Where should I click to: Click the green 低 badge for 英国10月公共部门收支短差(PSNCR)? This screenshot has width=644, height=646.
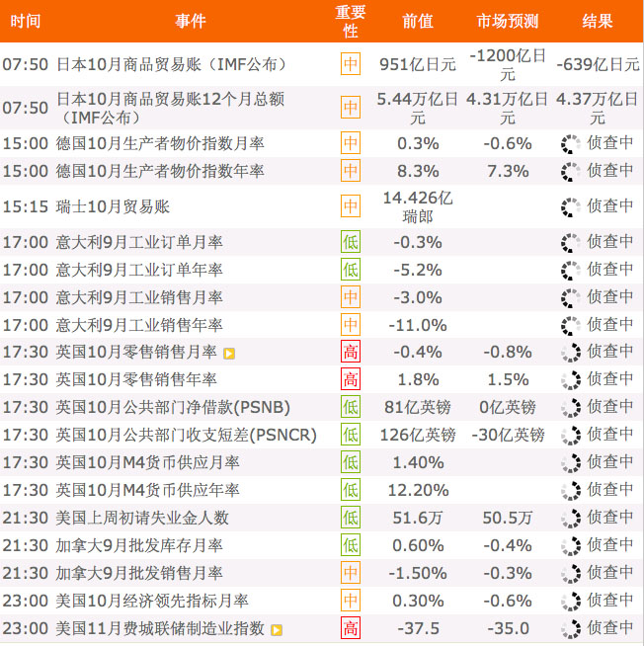pyautogui.click(x=351, y=435)
